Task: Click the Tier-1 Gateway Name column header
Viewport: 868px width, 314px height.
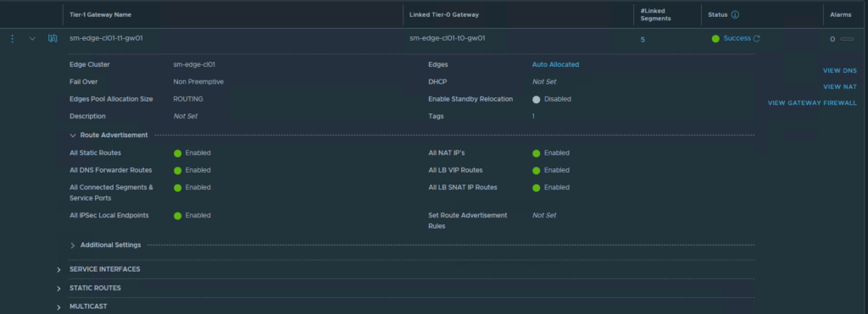Action: (x=101, y=15)
